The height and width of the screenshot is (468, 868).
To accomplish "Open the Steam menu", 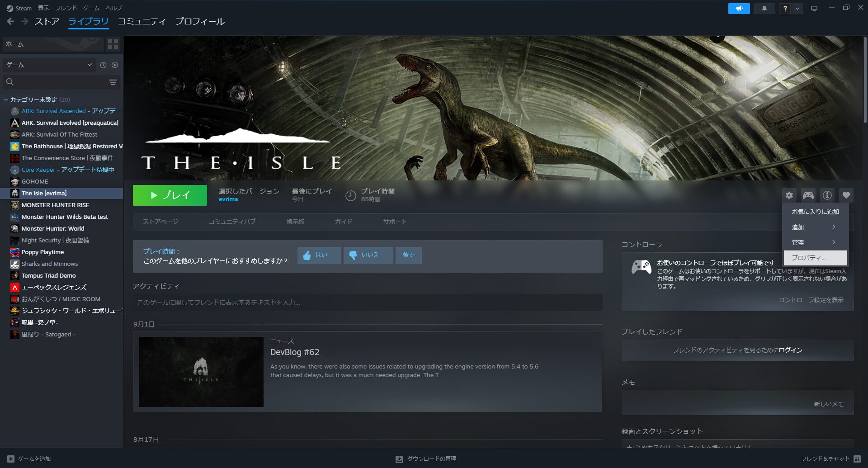I will coord(19,8).
